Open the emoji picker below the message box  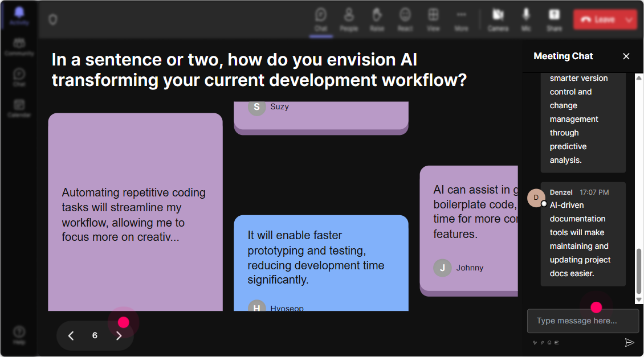pyautogui.click(x=549, y=343)
